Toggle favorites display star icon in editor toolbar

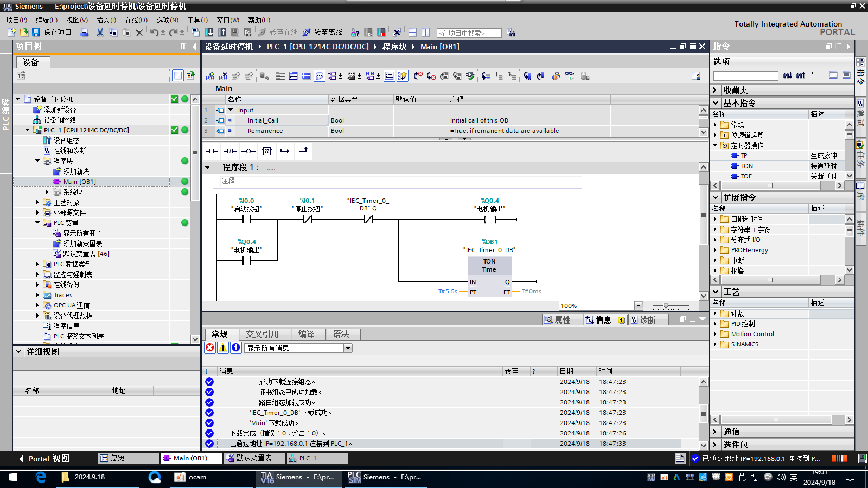coord(402,76)
